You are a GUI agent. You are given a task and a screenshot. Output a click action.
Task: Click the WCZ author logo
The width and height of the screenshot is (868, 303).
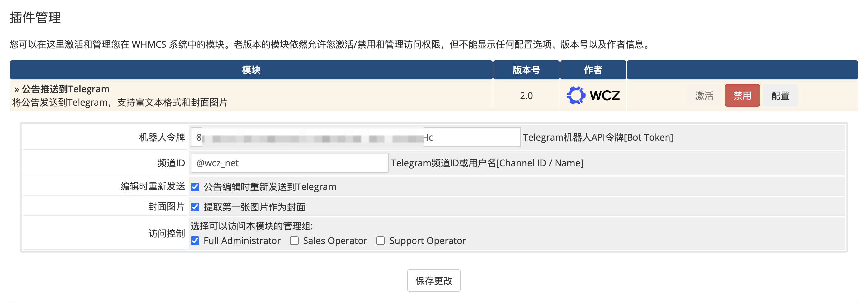[593, 96]
